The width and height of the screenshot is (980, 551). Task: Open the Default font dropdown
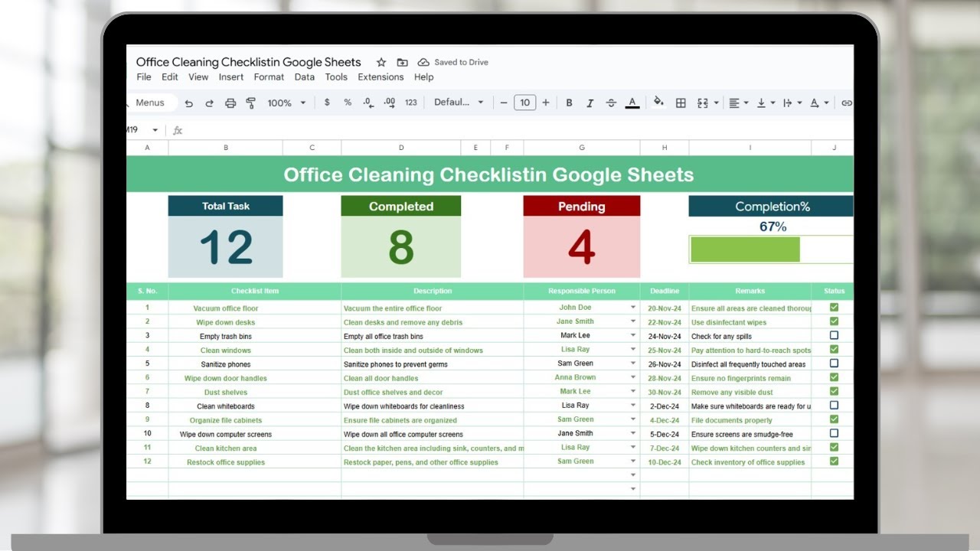tap(459, 103)
